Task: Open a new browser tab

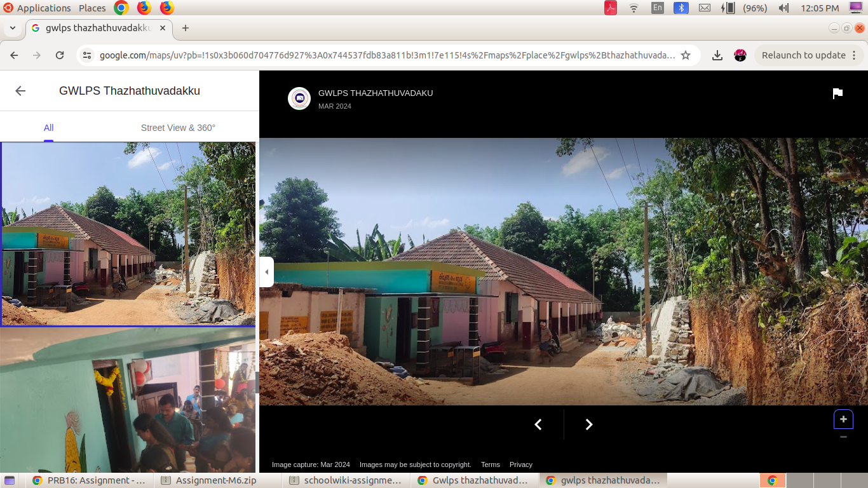Action: (x=186, y=28)
